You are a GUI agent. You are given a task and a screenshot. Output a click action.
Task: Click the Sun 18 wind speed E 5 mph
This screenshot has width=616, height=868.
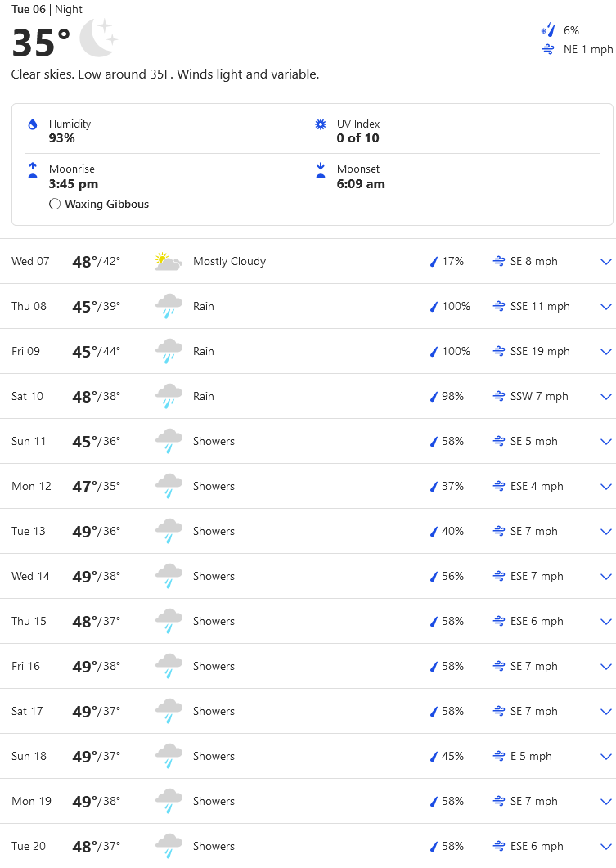[531, 757]
